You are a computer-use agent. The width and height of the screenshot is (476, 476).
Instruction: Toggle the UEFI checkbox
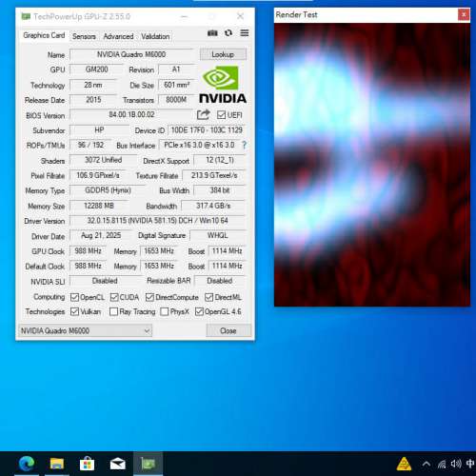221,115
